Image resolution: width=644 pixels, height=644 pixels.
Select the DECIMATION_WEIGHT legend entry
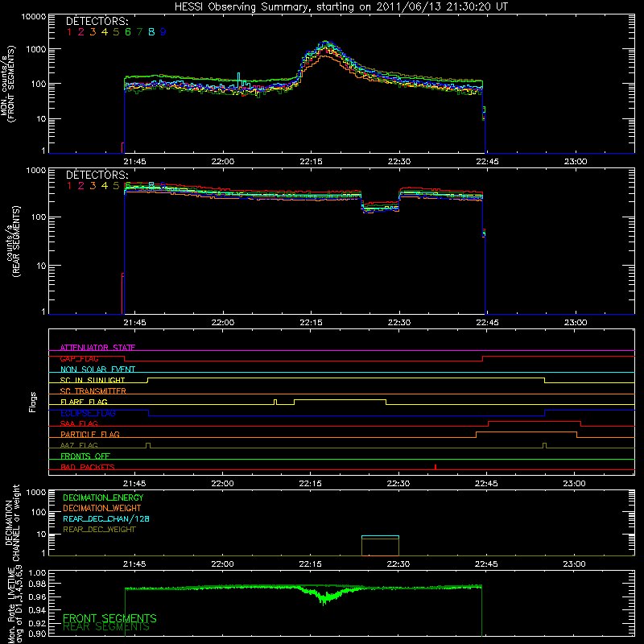pyautogui.click(x=102, y=508)
